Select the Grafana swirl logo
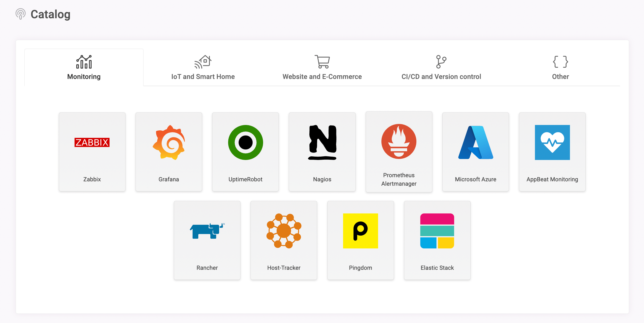644x323 pixels. [x=169, y=142]
